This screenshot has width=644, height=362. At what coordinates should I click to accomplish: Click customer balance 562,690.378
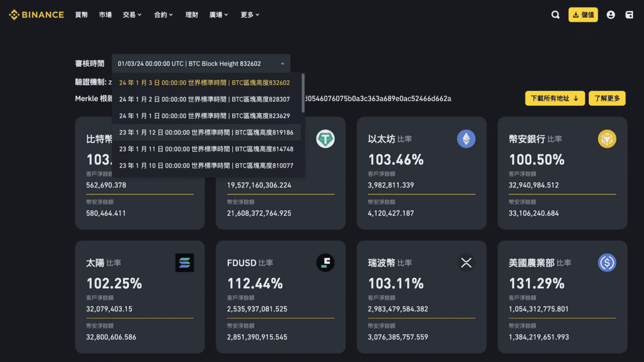click(x=106, y=185)
